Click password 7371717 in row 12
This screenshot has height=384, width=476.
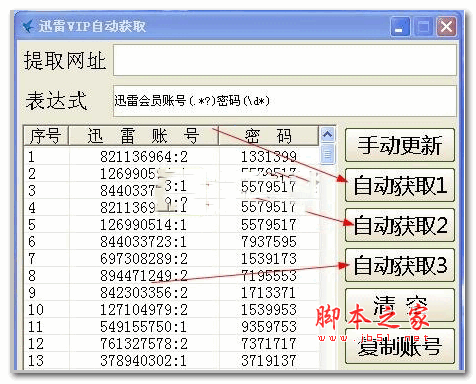pyautogui.click(x=269, y=344)
